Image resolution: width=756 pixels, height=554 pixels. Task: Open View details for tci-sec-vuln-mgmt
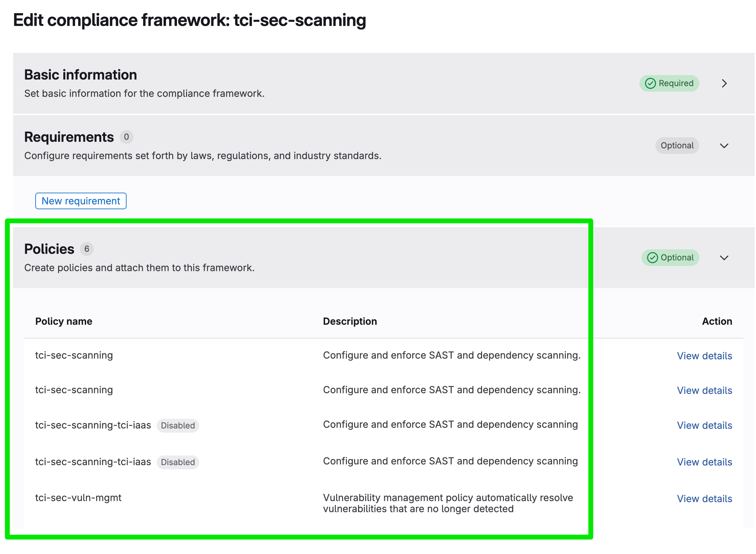704,499
